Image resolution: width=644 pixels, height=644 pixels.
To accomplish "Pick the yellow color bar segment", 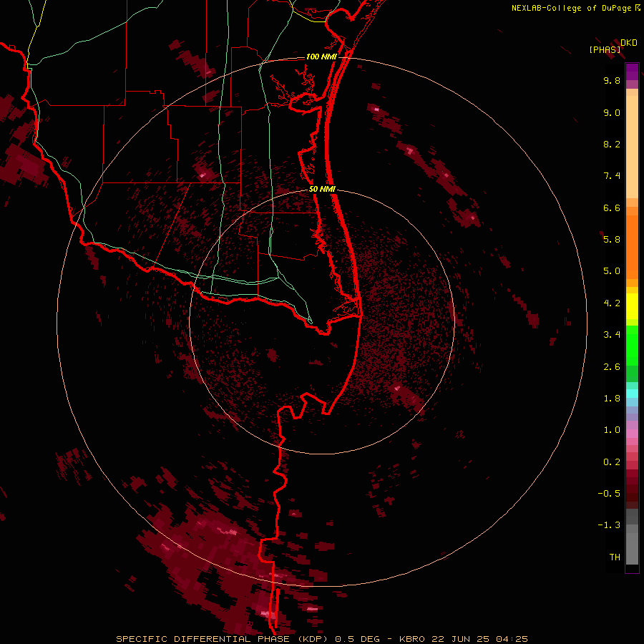I will [632, 306].
